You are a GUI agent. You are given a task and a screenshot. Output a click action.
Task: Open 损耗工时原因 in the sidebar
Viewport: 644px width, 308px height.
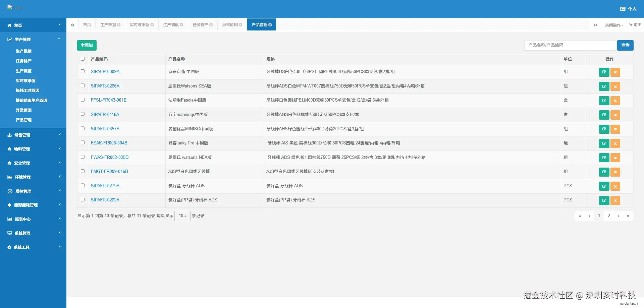[x=28, y=90]
